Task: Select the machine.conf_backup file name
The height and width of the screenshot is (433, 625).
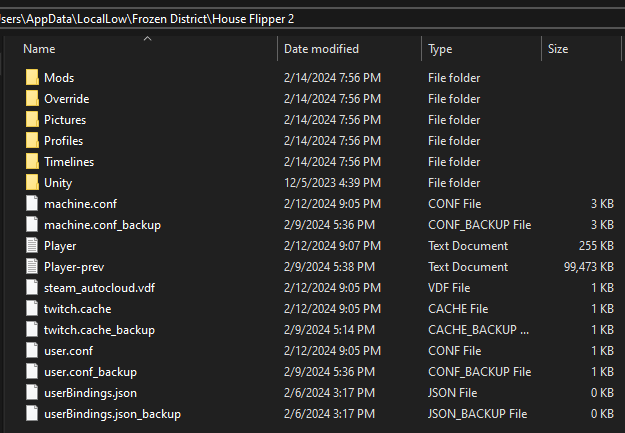Action: pos(102,225)
